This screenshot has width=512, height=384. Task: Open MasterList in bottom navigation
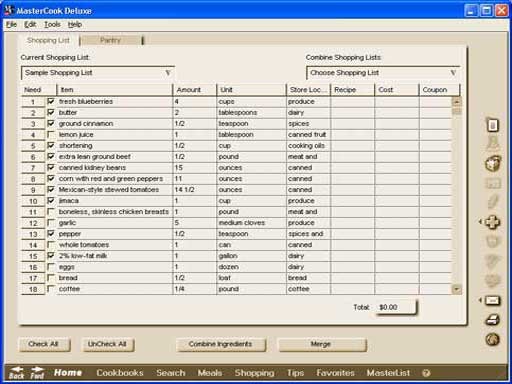pos(388,373)
